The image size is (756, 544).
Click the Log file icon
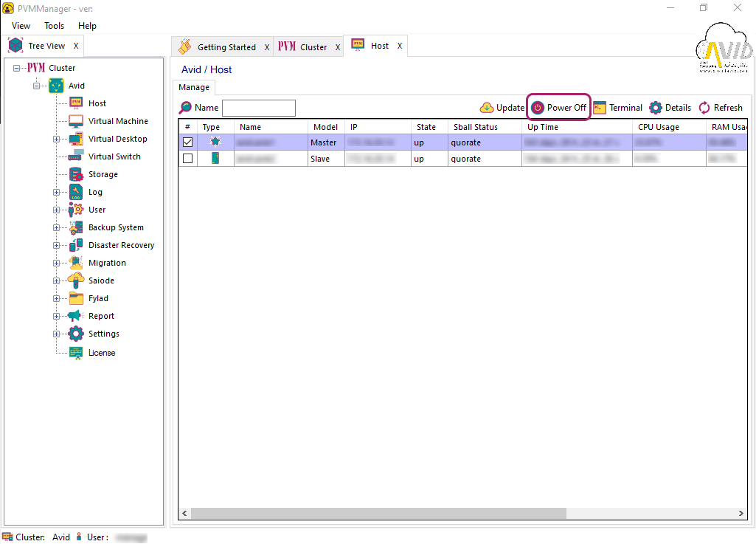[76, 192]
